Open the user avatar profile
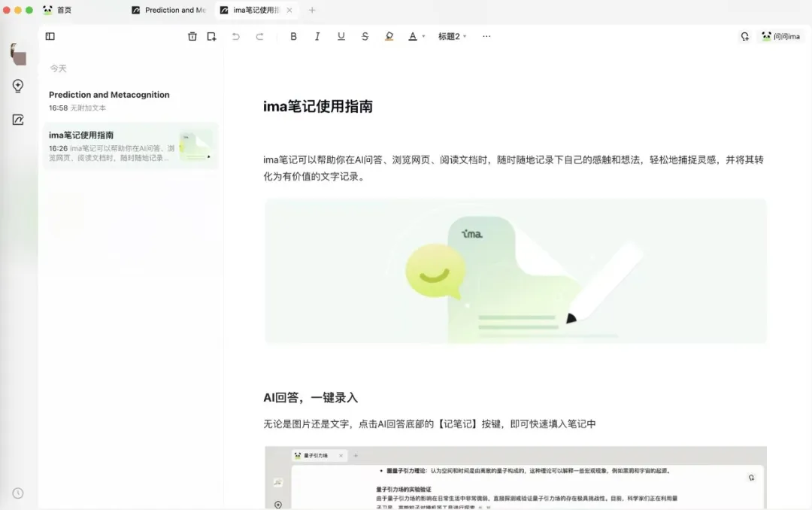The image size is (812, 510). click(18, 54)
